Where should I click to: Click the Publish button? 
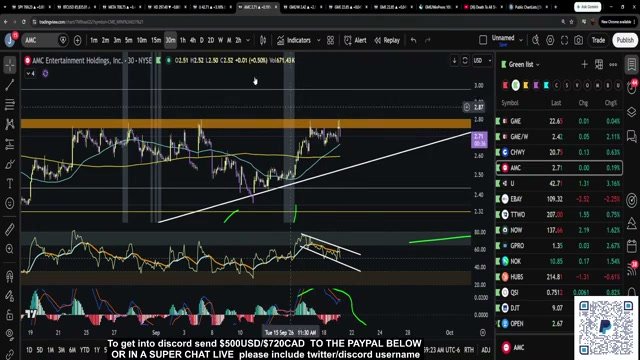coord(625,40)
